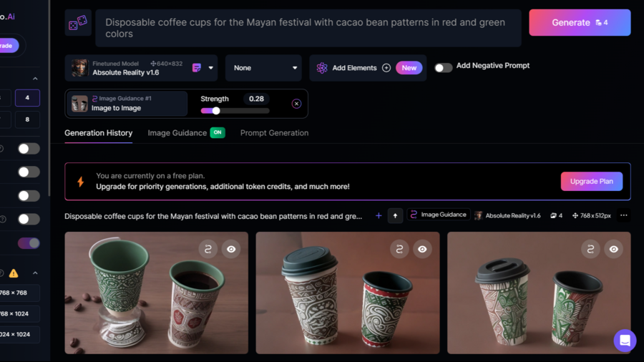This screenshot has height=362, width=644.
Task: Open the None style dropdown
Action: tap(263, 68)
